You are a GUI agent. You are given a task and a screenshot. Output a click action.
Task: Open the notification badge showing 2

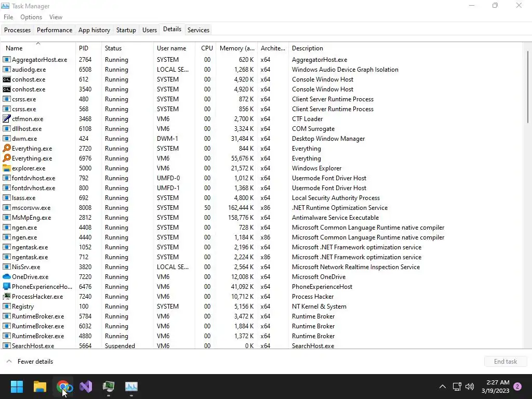point(517,387)
